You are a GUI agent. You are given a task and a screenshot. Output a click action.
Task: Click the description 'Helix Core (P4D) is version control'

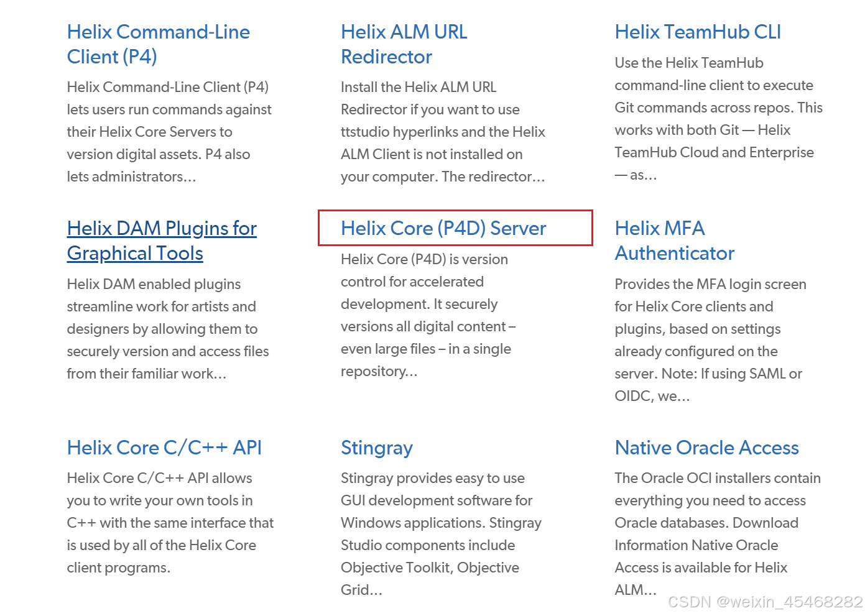(428, 315)
